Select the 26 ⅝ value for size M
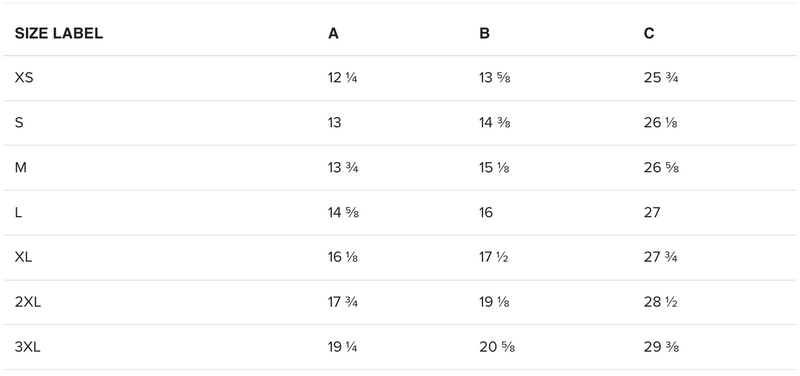Viewport: 800px width, 376px height. click(661, 168)
